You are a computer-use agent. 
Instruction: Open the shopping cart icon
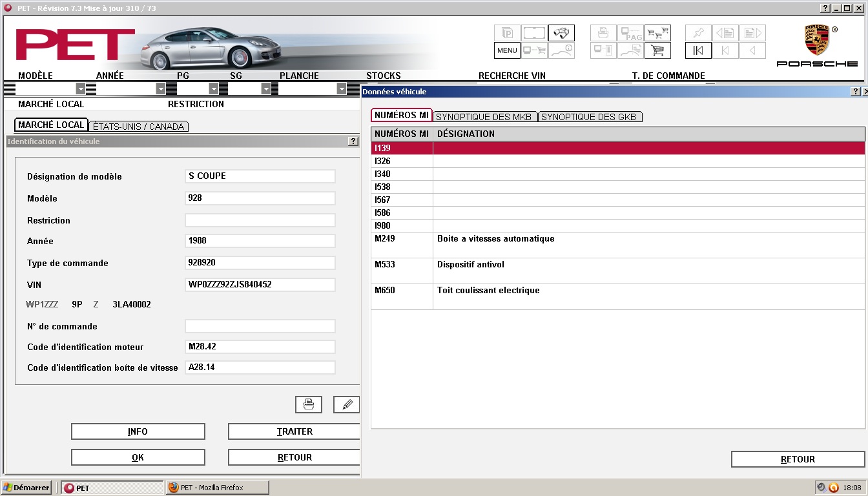[657, 50]
